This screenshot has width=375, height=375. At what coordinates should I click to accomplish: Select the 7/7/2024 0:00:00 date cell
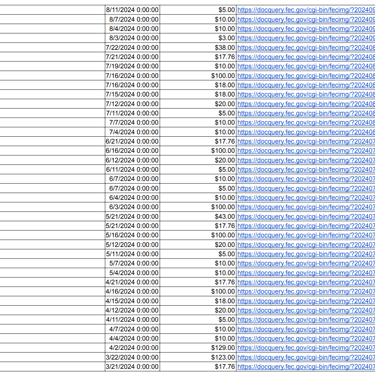(x=132, y=122)
